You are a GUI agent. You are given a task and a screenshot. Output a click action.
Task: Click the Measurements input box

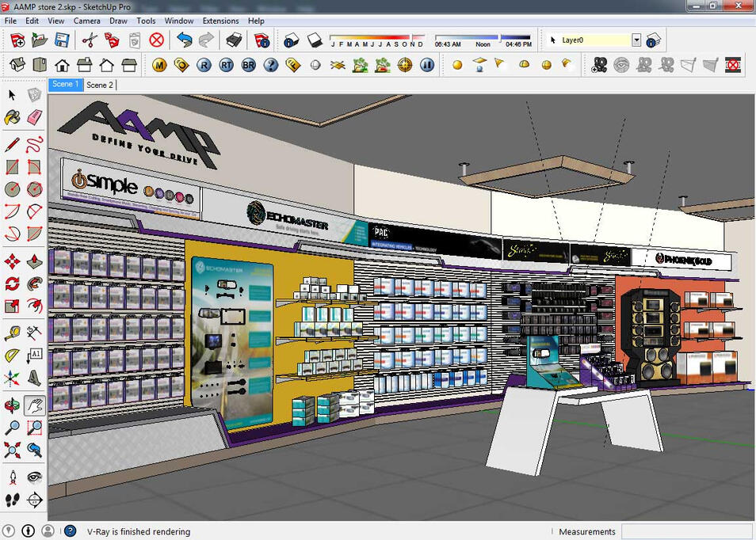[x=686, y=531]
